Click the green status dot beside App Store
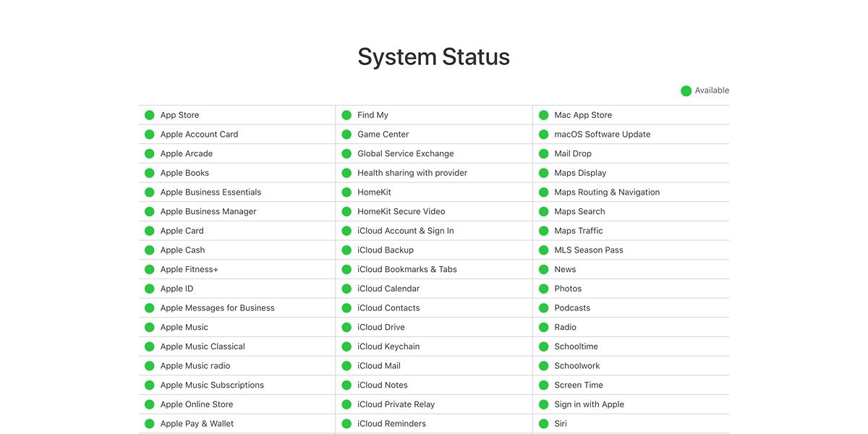Image resolution: width=868 pixels, height=434 pixels. click(149, 114)
